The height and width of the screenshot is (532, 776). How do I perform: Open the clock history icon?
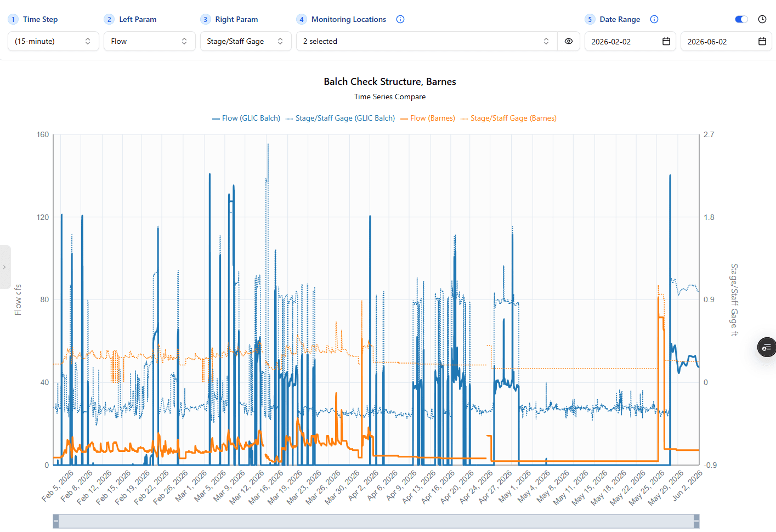762,19
